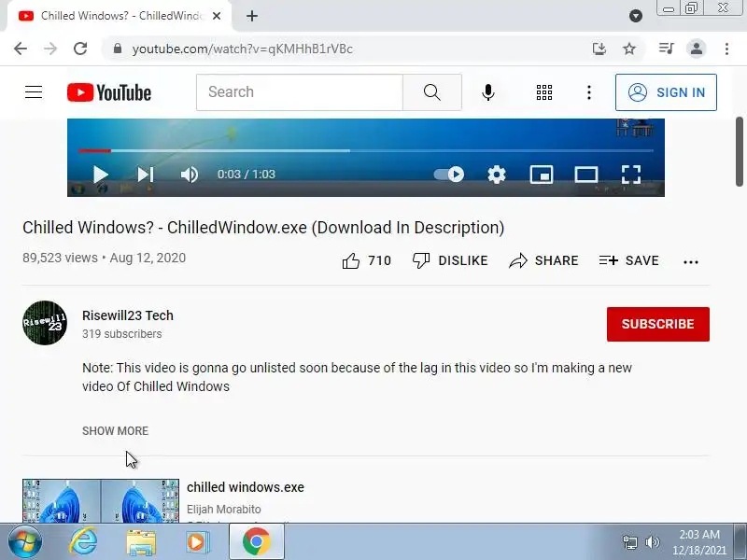The height and width of the screenshot is (560, 747).
Task: Click the SHARE button
Action: coord(543,260)
